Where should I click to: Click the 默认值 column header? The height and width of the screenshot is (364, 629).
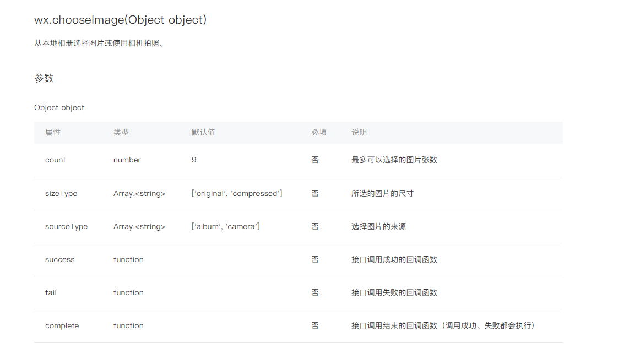[203, 133]
